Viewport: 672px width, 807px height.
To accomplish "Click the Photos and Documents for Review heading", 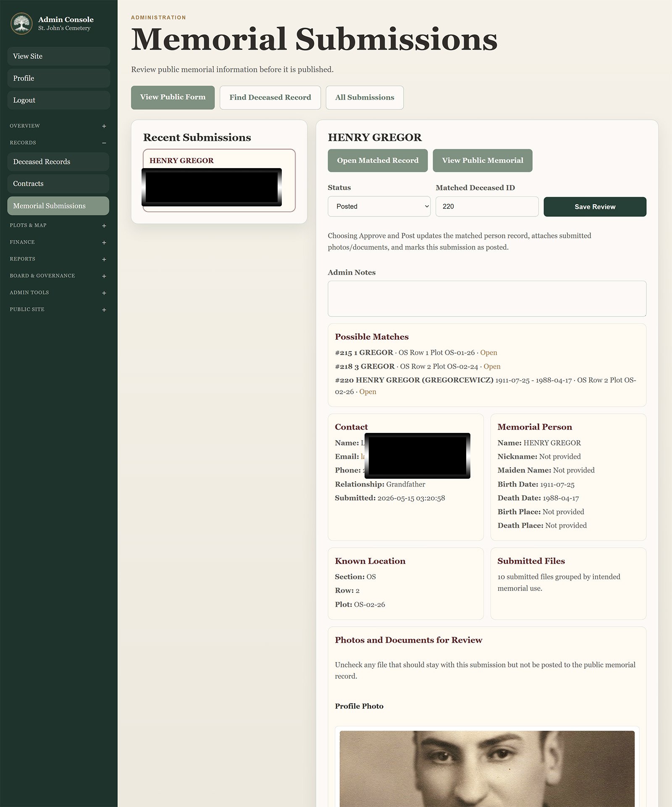I will point(408,640).
